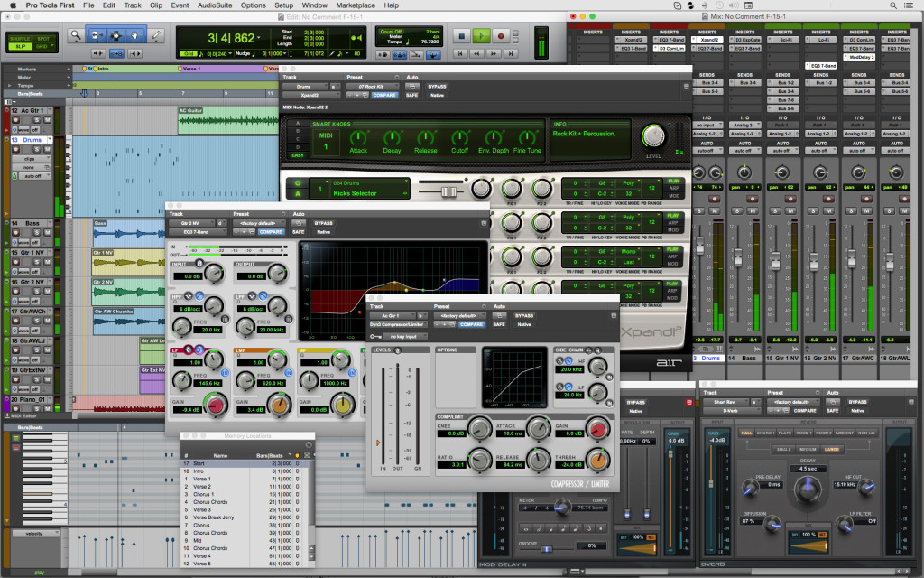Click the HALL reverb type on D-Verb
This screenshot has height=578, width=924.
click(x=745, y=433)
